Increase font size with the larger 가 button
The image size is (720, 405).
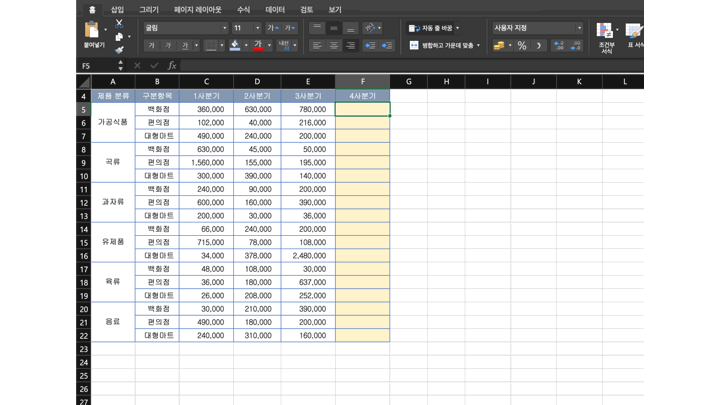(273, 28)
